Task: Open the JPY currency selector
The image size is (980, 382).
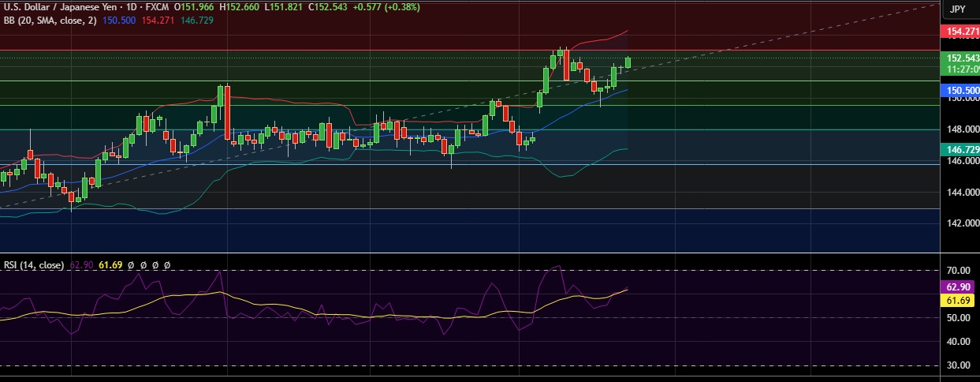Action: coord(957,9)
